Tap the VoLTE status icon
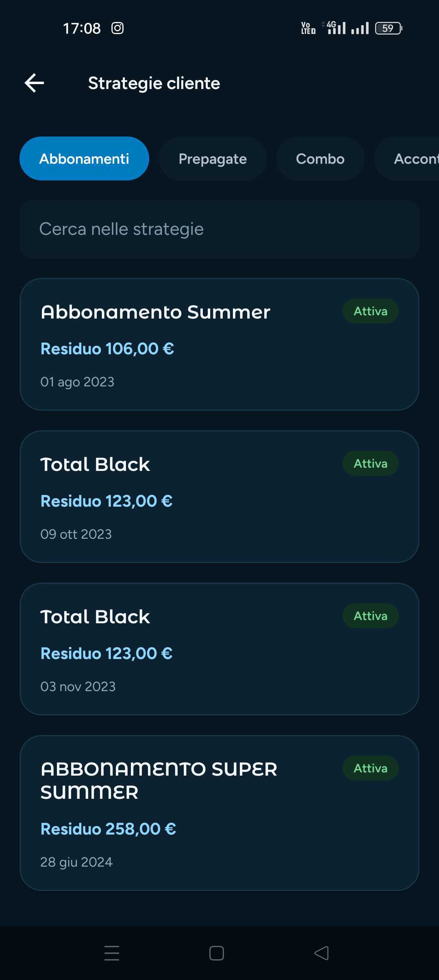The width and height of the screenshot is (439, 980). tap(308, 28)
